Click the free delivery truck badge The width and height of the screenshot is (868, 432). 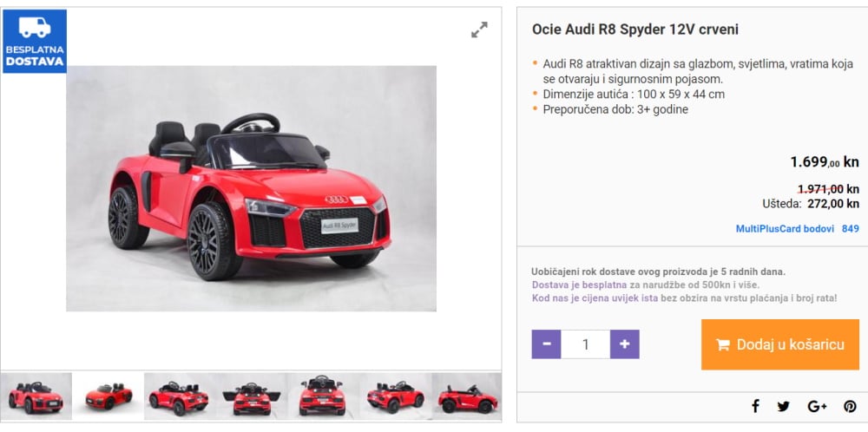tap(35, 41)
